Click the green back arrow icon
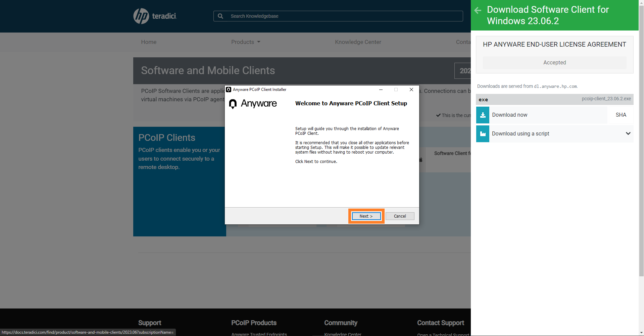 click(478, 10)
